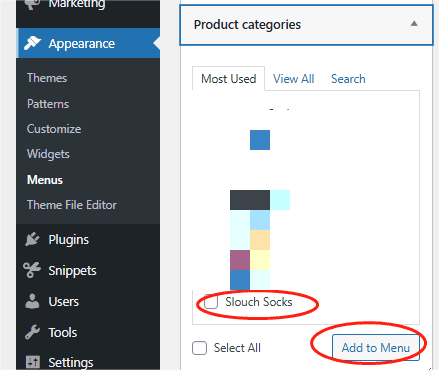Click the Tools wrench icon
The height and width of the screenshot is (370, 439).
32,332
